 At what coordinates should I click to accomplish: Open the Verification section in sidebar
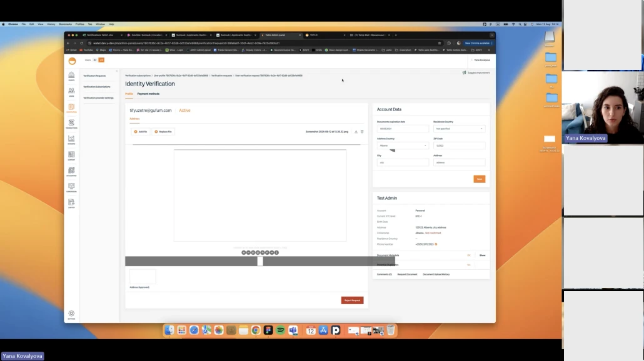tap(71, 108)
